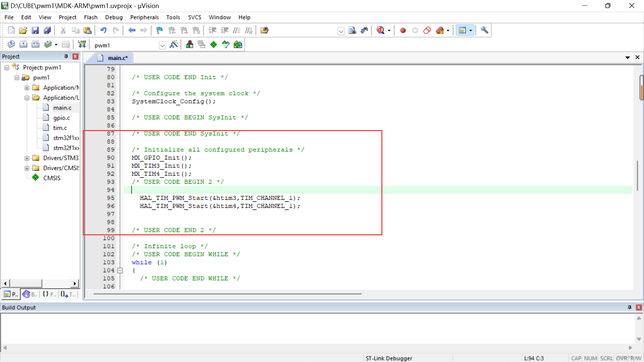Copy selection with the Copy icon
Image resolution: width=644 pixels, height=362 pixels.
click(x=75, y=31)
